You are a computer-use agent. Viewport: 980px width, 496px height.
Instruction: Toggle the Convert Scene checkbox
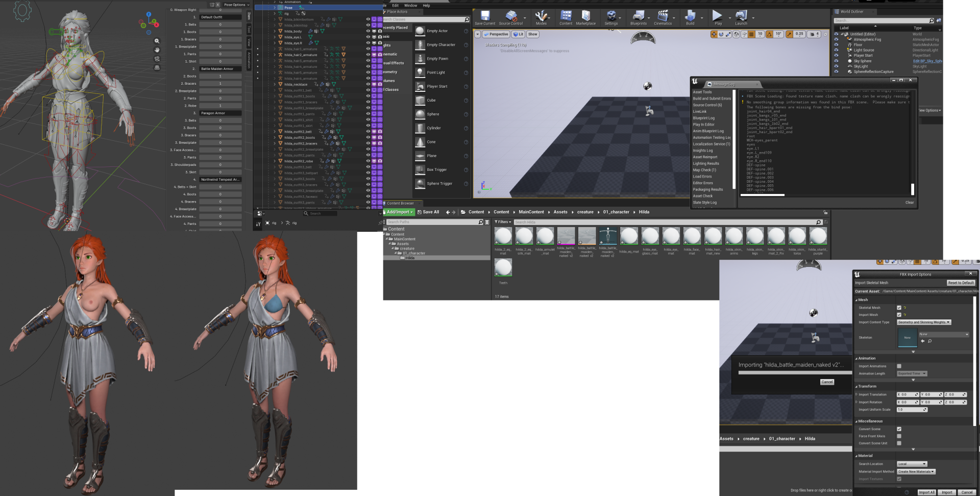coord(899,429)
